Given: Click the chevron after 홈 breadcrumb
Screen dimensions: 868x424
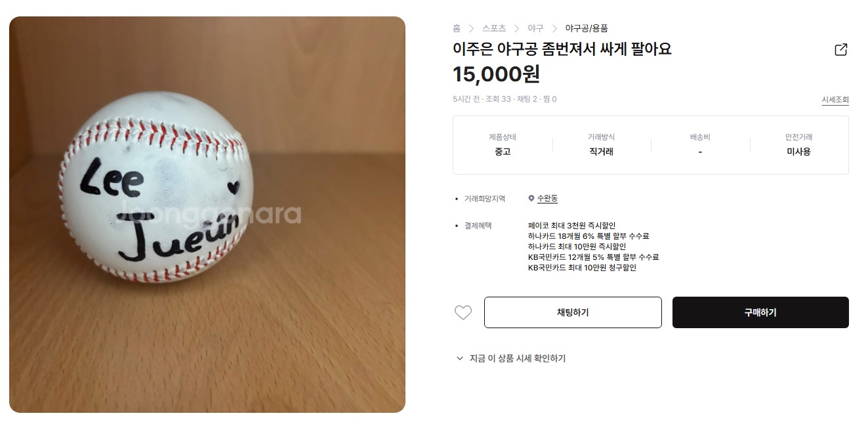Looking at the screenshot, I should point(472,28).
